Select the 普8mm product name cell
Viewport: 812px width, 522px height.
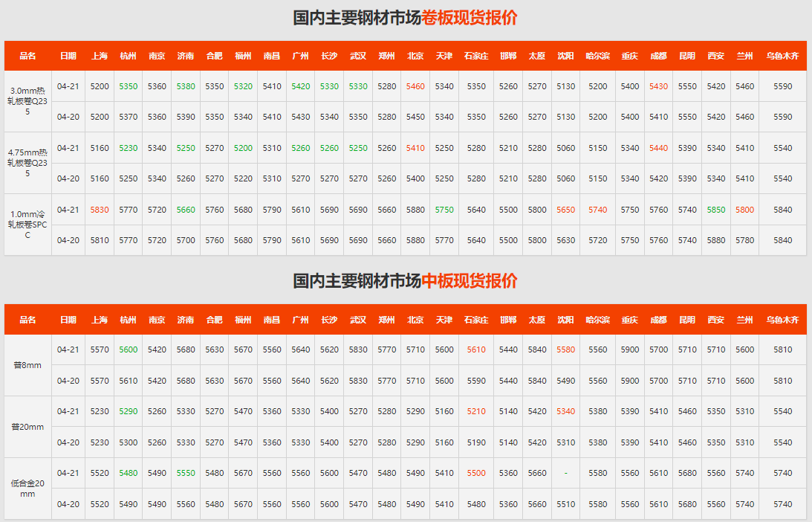coord(28,365)
